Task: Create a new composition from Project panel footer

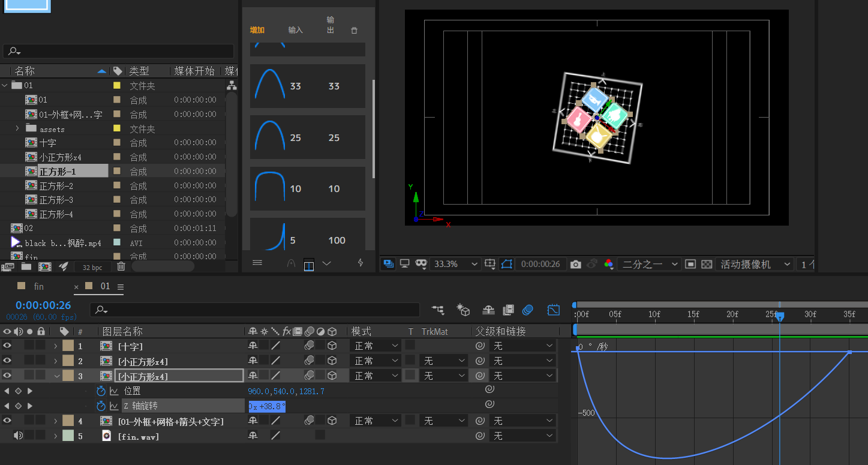Action: point(45,266)
